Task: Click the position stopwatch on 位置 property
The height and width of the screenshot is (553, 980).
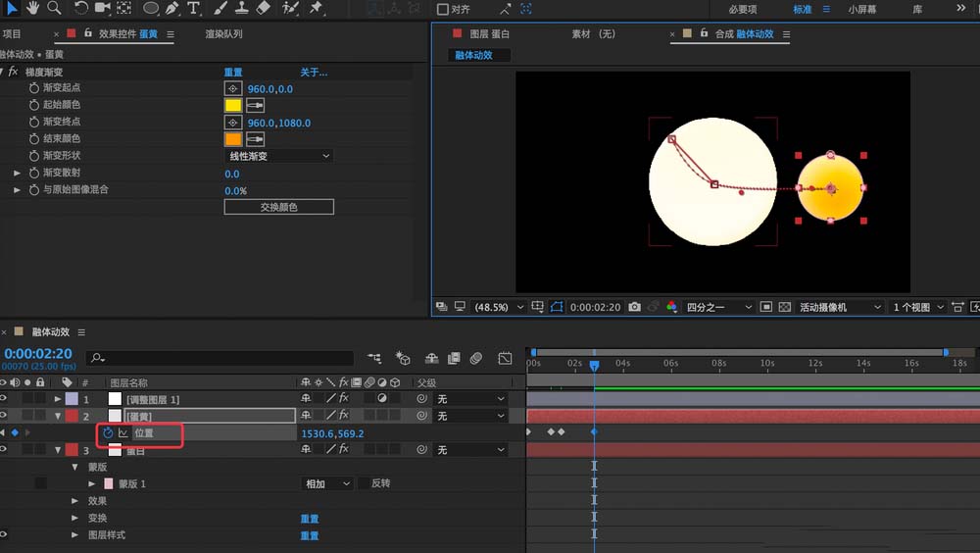Action: tap(108, 432)
